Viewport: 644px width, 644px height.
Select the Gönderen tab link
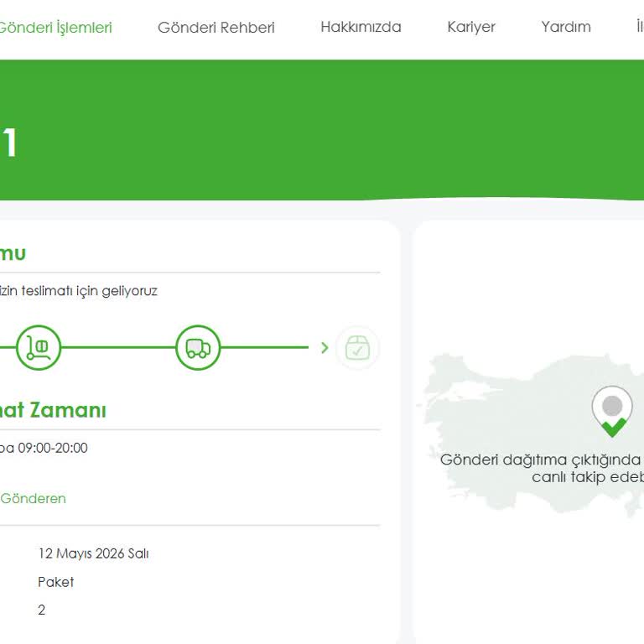(33, 498)
